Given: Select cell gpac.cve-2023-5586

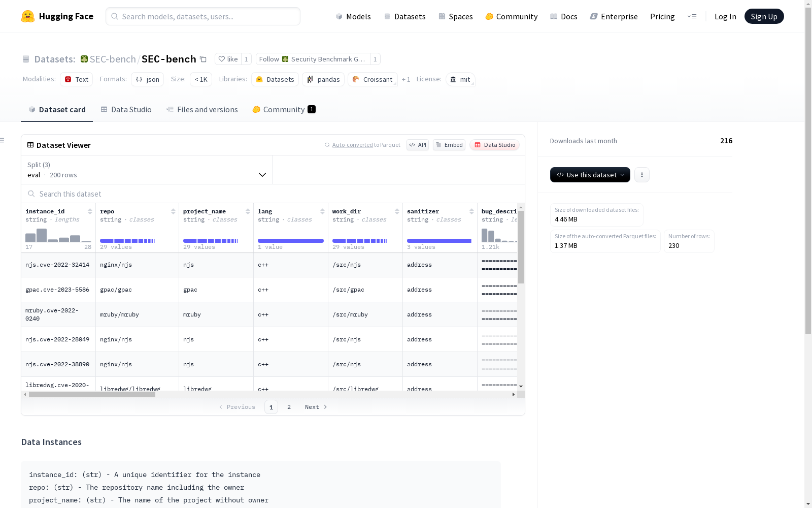Looking at the screenshot, I should (x=57, y=290).
